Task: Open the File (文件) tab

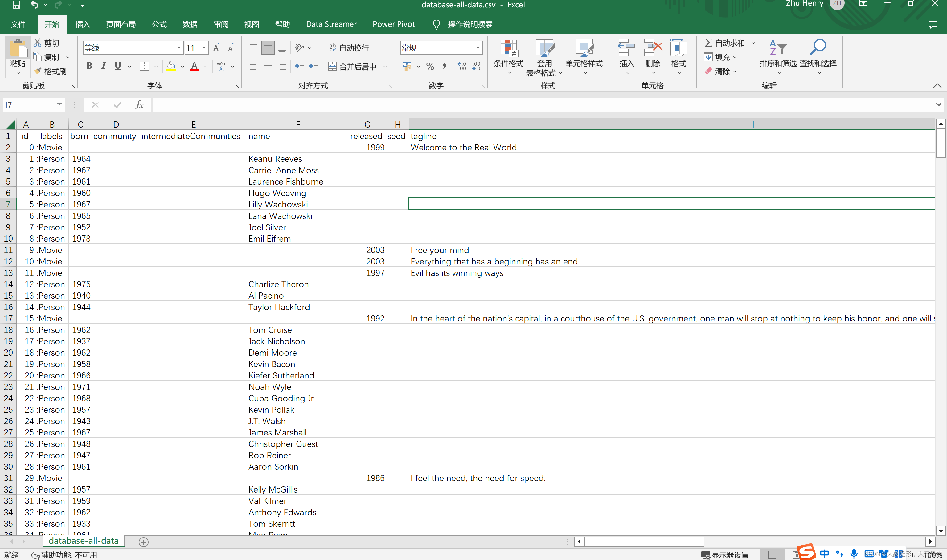Action: [18, 25]
